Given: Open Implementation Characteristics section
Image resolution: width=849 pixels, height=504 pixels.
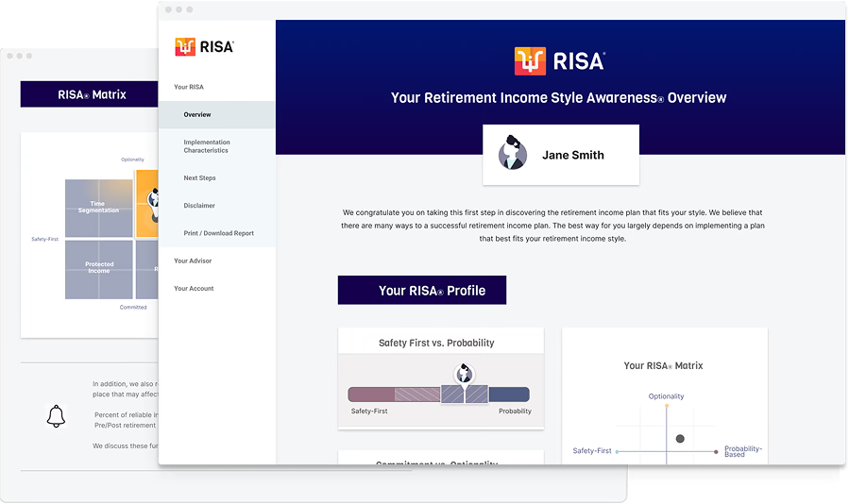Looking at the screenshot, I should pos(206,146).
